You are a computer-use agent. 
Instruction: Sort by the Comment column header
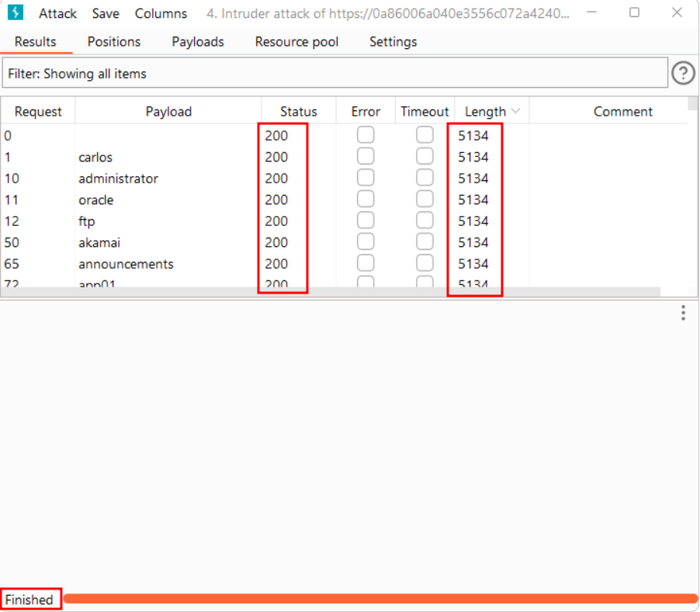[x=622, y=111]
